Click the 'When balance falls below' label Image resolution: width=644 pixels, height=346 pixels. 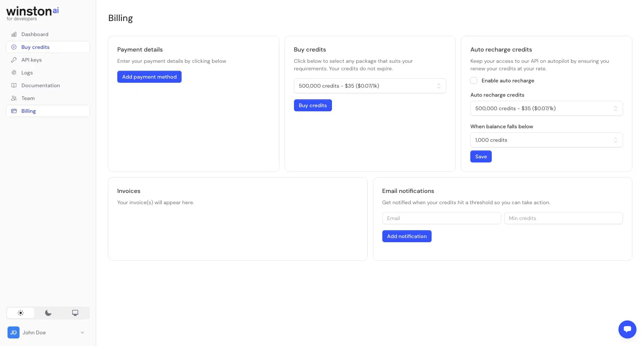(502, 126)
